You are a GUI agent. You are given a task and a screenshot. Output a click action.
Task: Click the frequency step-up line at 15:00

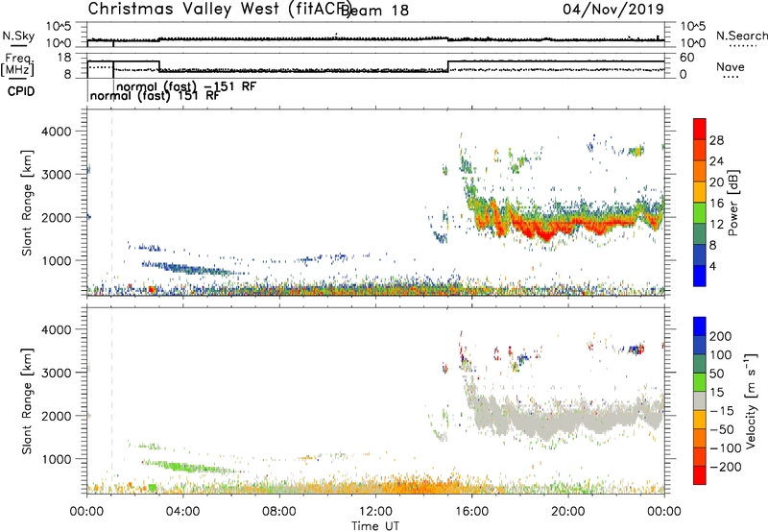[x=448, y=66]
